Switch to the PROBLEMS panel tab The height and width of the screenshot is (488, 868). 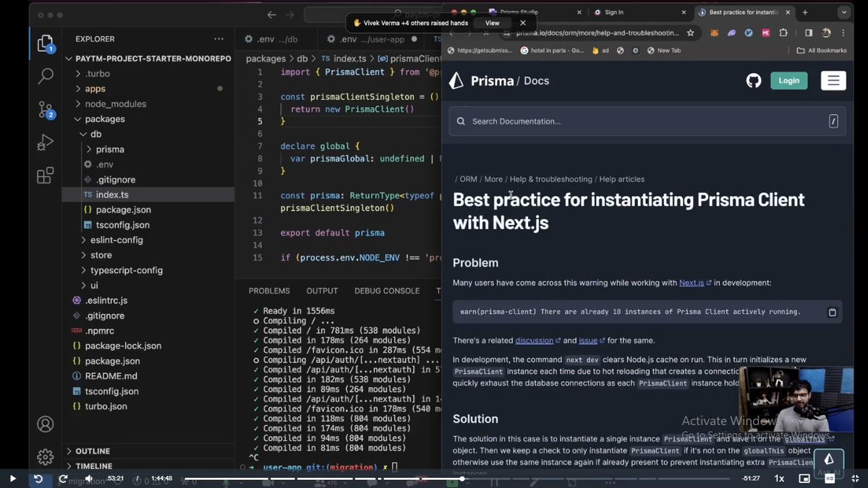pos(269,291)
